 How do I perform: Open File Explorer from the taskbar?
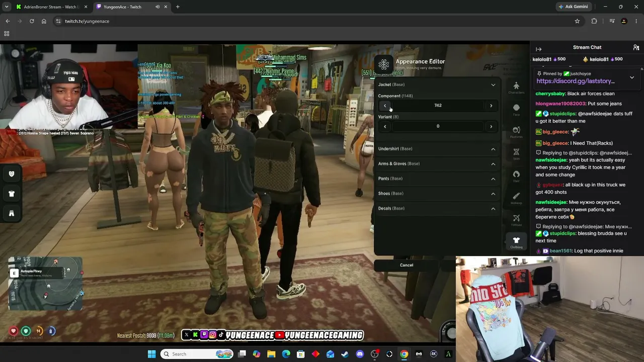271,354
